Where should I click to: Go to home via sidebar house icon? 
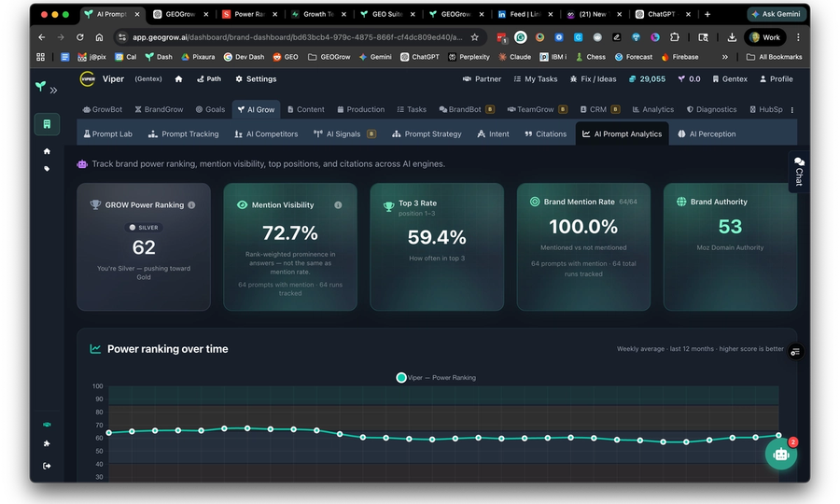tap(47, 151)
